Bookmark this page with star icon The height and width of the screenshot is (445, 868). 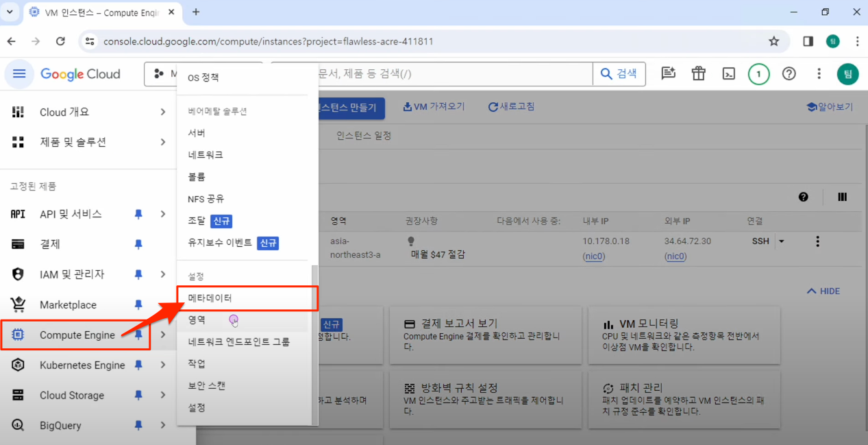click(x=774, y=41)
